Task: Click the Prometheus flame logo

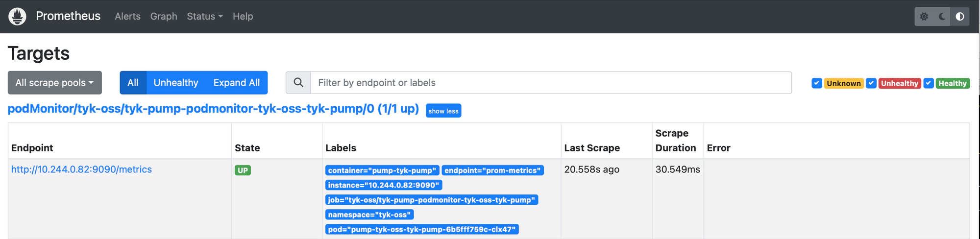Action: pyautogui.click(x=18, y=16)
